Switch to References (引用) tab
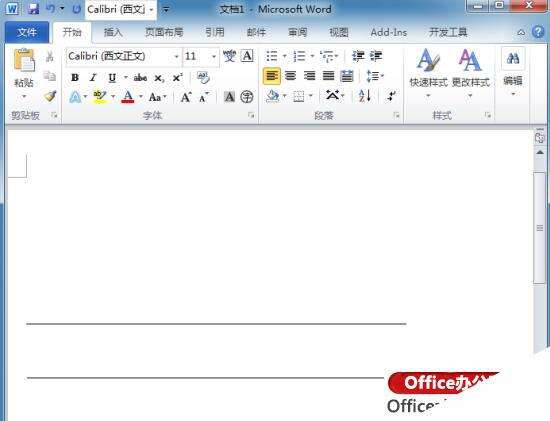 pos(215,32)
